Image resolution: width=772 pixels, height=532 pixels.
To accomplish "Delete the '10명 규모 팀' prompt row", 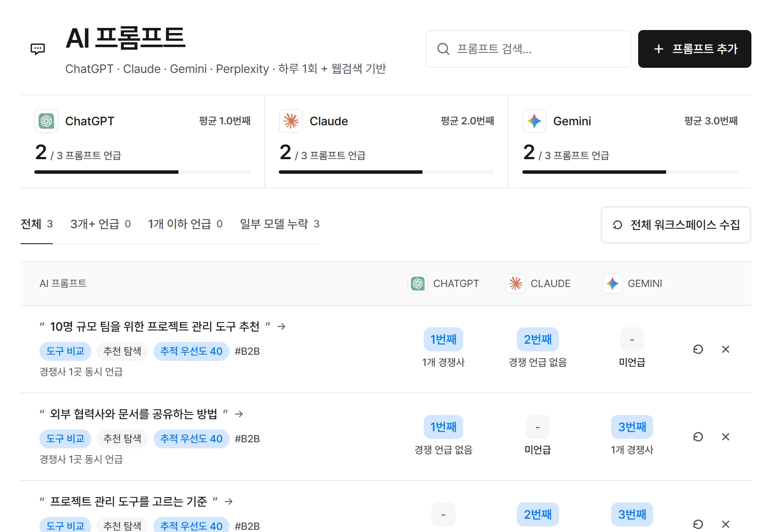I will point(726,349).
